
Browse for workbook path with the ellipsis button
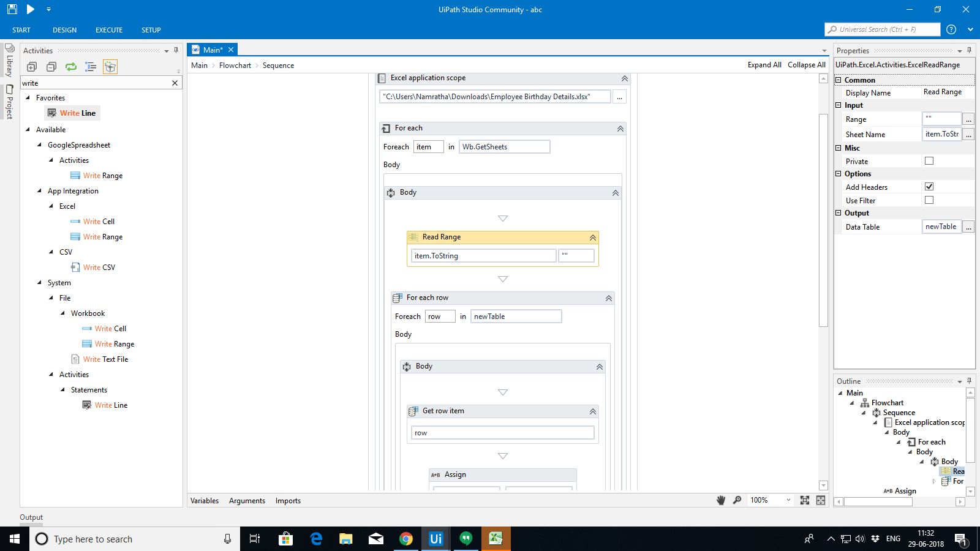[x=620, y=97]
